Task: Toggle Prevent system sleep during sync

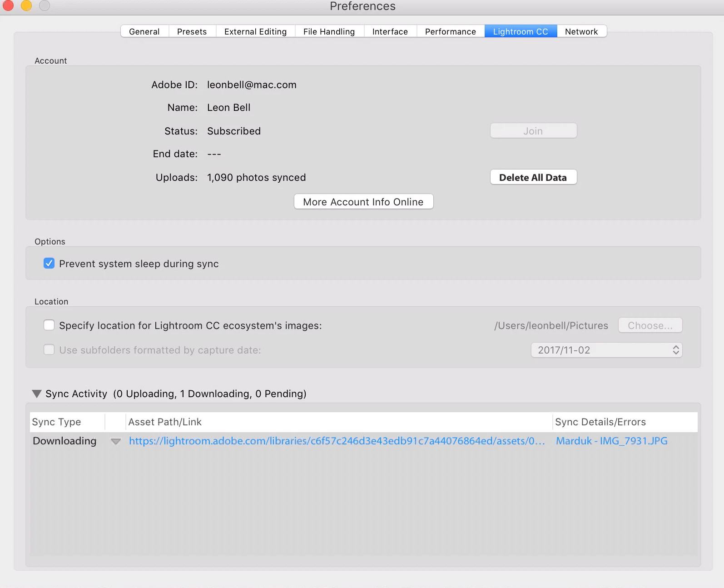Action: 49,264
